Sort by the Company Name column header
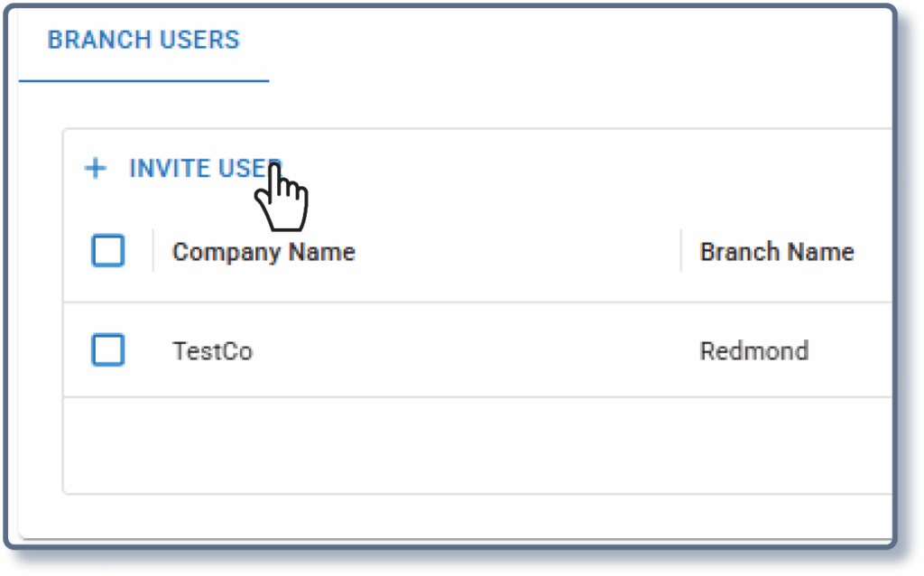924x576 pixels. coord(263,252)
